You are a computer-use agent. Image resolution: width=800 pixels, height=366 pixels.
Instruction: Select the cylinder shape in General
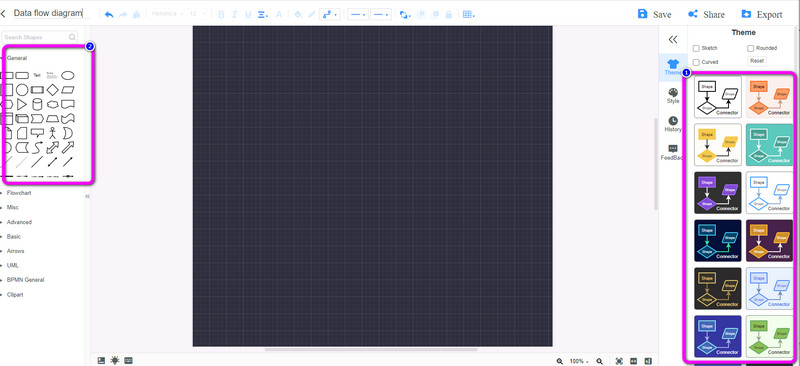pos(37,105)
